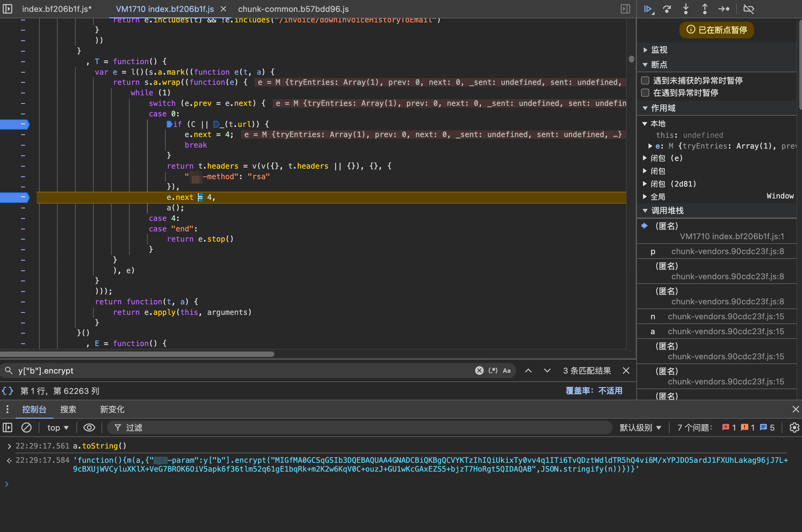Click the 覆盖率: 不适用 coverage link
This screenshot has width=802, height=532.
coord(594,391)
